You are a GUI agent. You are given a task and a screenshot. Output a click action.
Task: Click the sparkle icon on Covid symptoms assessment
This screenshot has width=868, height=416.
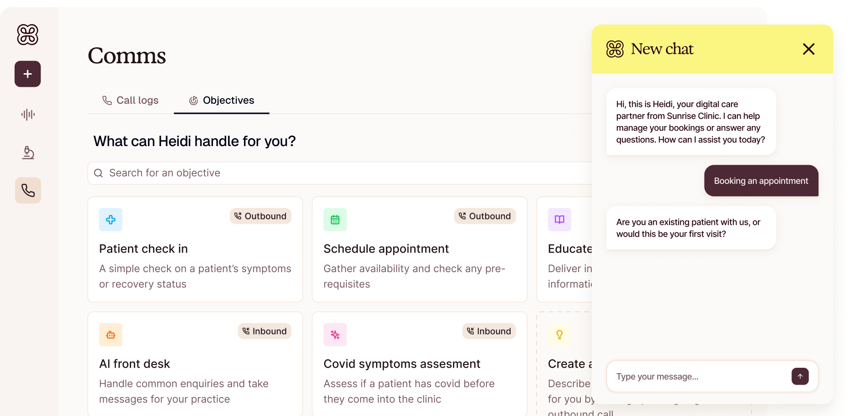[x=335, y=335]
